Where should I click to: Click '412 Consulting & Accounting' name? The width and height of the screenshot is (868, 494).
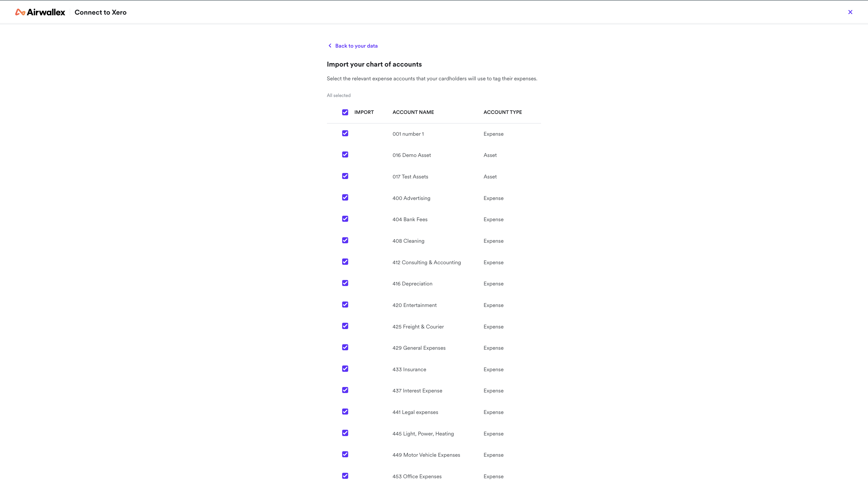426,262
